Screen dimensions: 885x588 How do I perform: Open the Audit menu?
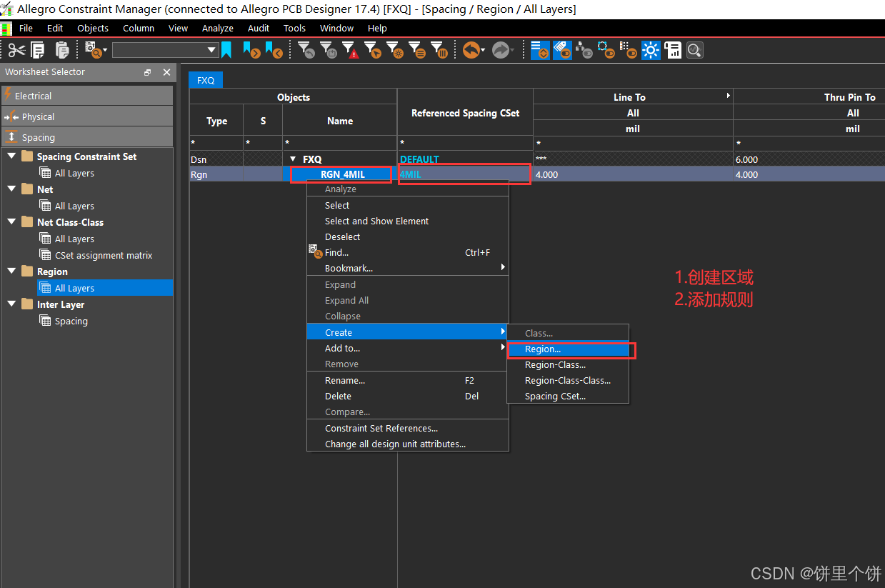point(259,28)
